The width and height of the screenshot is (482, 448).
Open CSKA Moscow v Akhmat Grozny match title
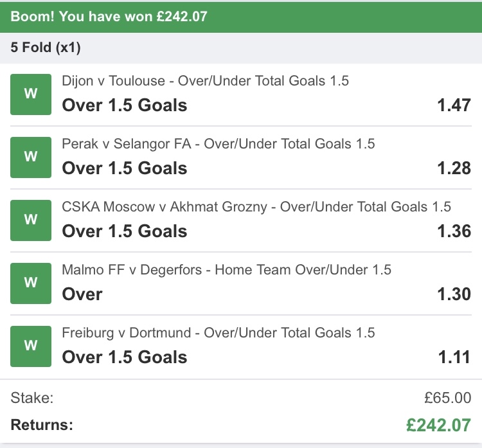[x=256, y=207]
